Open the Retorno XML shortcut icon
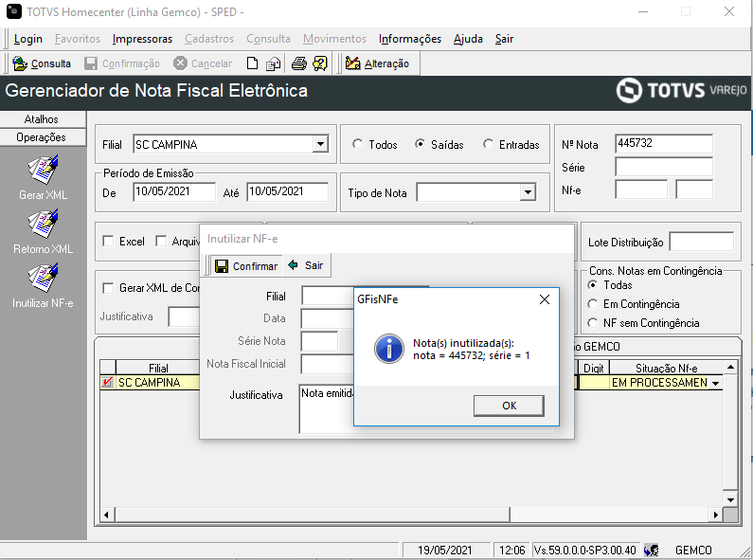753x560 pixels. [x=43, y=224]
